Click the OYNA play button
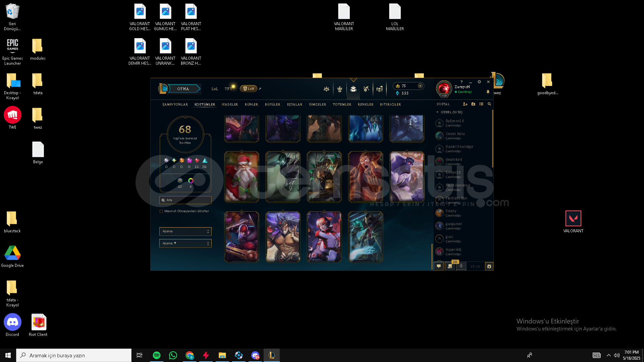644x362 pixels. (x=183, y=89)
